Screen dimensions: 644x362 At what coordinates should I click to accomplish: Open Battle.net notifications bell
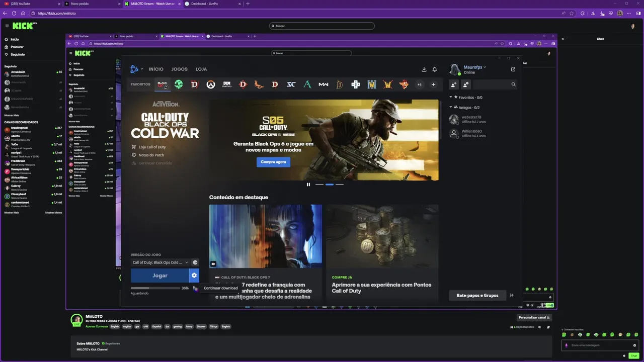(435, 69)
